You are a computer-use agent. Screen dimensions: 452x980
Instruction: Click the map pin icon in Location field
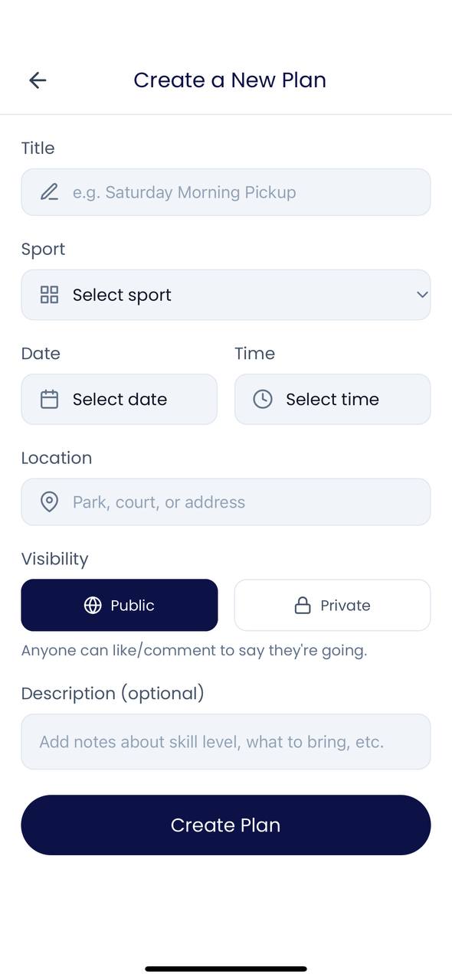click(49, 501)
